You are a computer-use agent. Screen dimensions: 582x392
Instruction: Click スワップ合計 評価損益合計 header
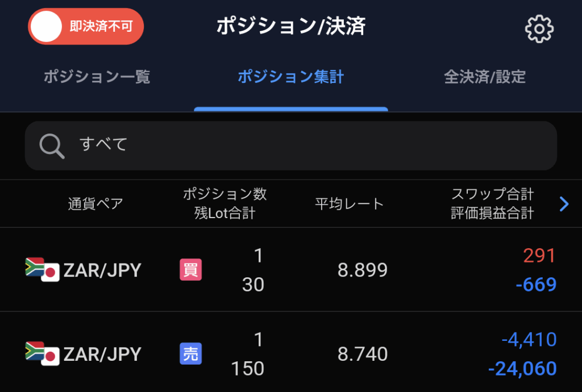click(492, 204)
